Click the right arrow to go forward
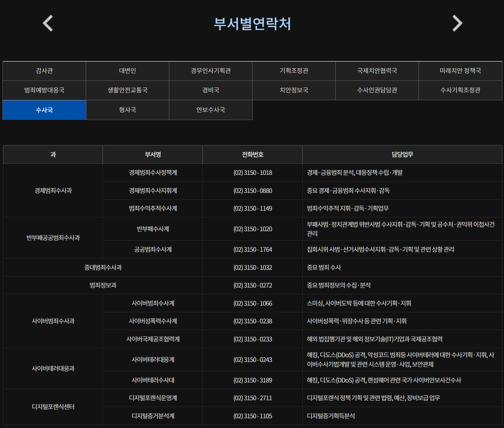The image size is (504, 428). 457,23
